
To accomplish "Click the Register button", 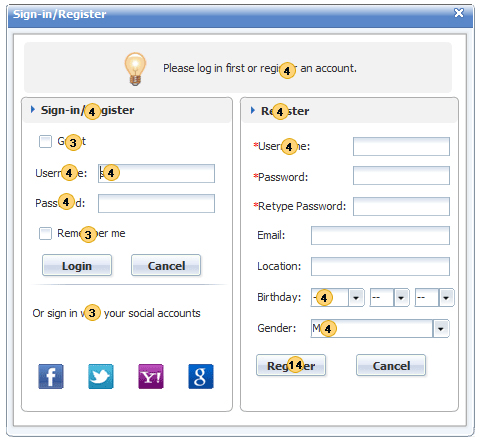I will tap(291, 365).
